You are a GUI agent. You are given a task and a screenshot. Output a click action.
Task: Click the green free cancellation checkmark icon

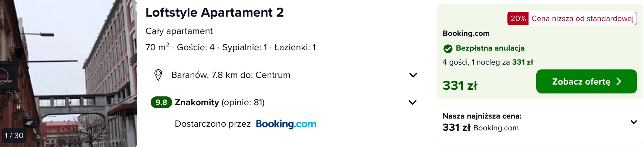point(448,48)
